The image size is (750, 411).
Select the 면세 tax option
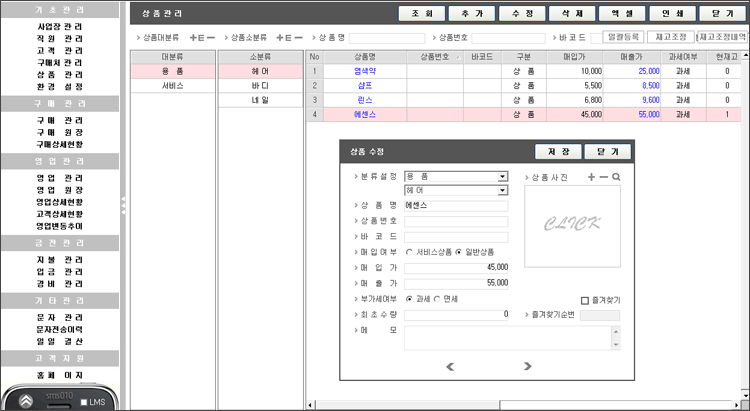(437, 299)
